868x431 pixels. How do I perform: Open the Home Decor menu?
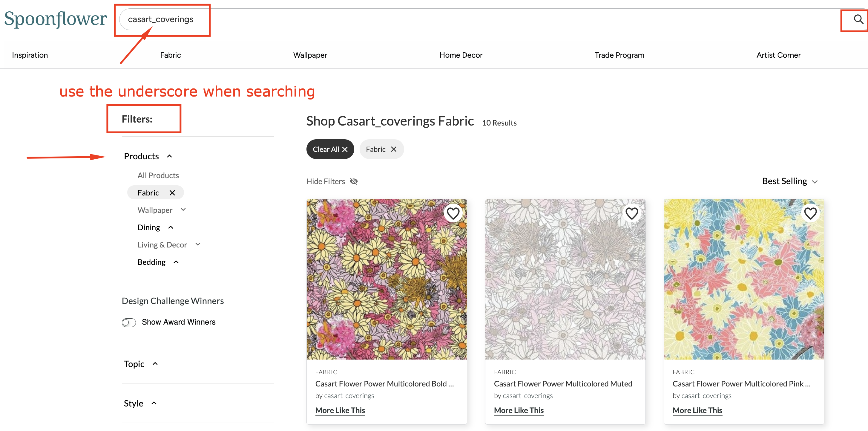click(x=461, y=55)
